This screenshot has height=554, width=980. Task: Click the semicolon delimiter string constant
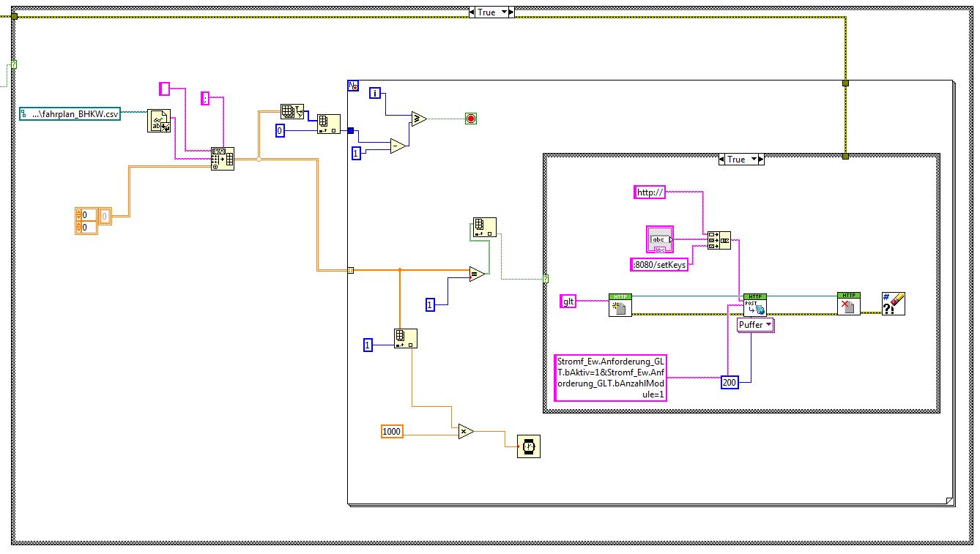[205, 99]
